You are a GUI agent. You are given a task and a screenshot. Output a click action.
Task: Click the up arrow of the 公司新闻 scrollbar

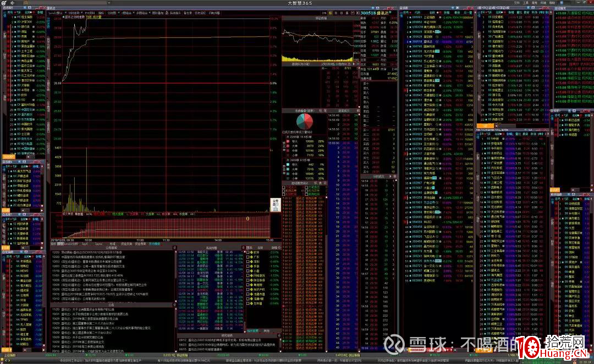[176, 251]
